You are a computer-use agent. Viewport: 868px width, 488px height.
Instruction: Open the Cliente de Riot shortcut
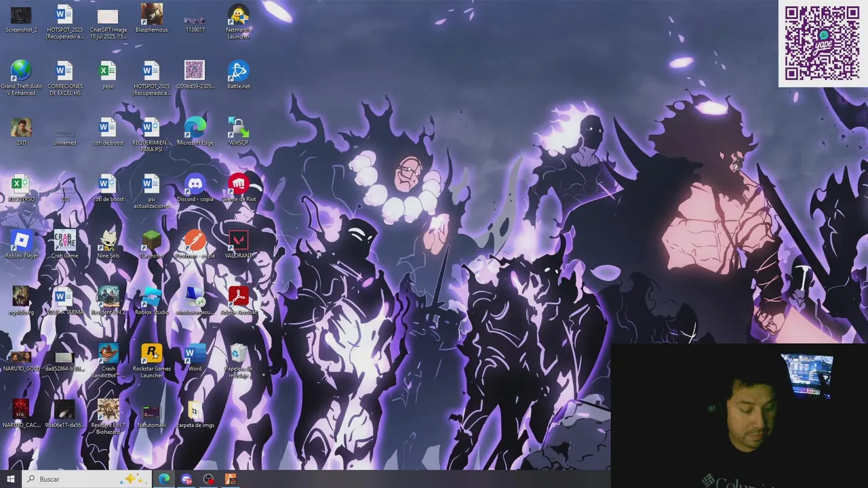(x=238, y=188)
